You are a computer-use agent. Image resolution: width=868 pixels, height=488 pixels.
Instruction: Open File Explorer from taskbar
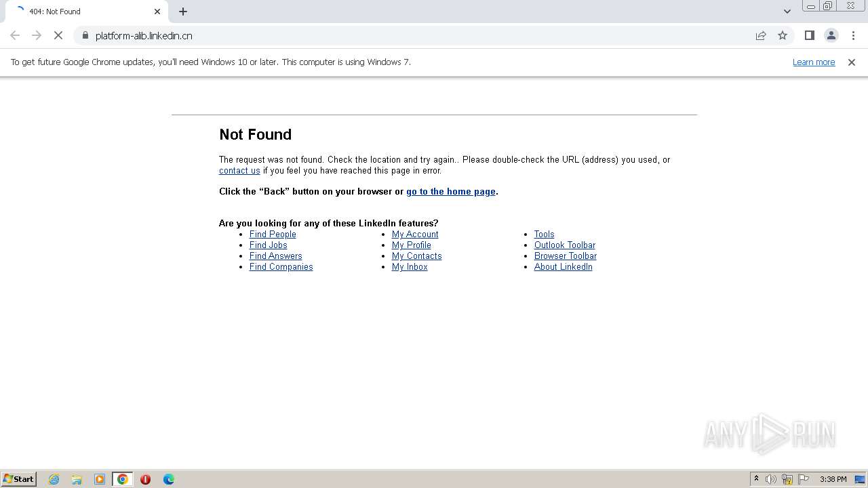click(x=77, y=479)
